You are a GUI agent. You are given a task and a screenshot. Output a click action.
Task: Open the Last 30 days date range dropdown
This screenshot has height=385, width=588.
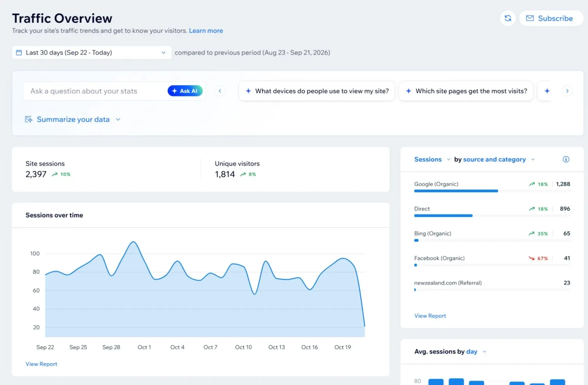92,53
